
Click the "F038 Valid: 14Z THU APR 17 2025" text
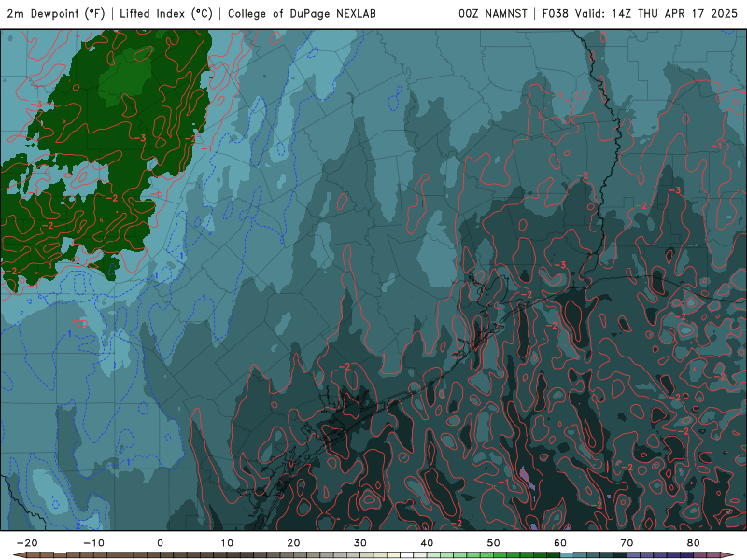(640, 14)
